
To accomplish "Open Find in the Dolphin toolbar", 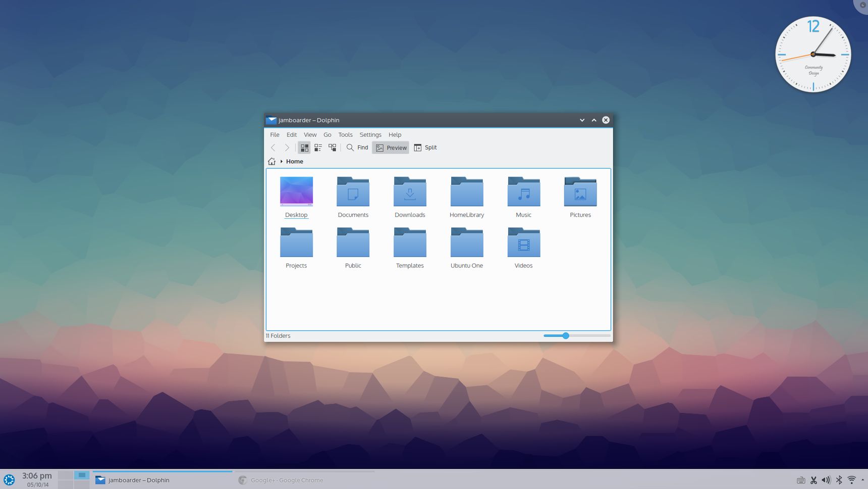I will (357, 148).
